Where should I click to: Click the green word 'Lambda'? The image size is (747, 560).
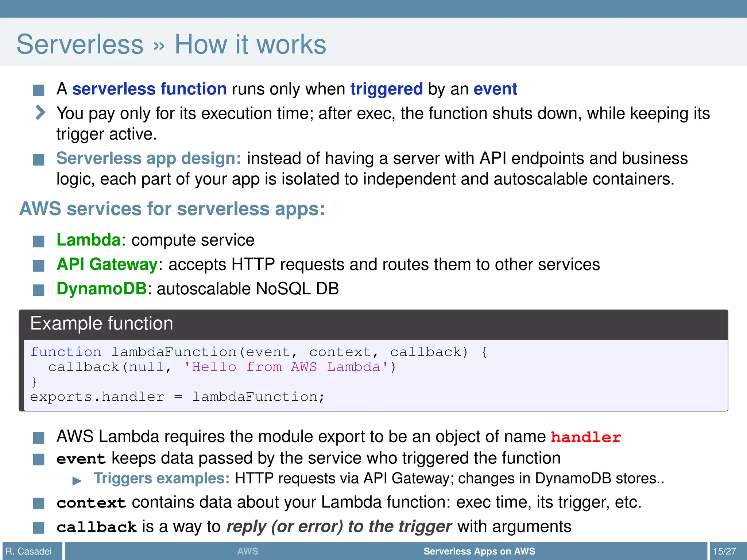click(x=89, y=240)
